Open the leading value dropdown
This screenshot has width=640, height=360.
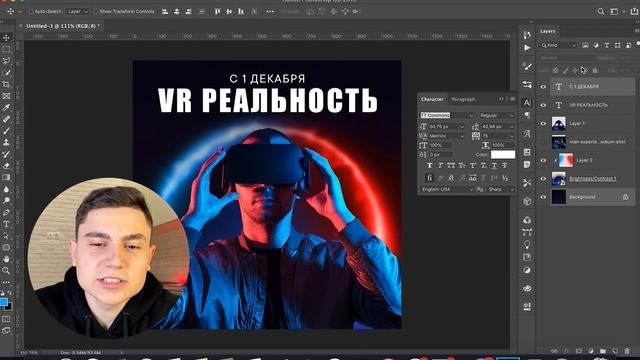pos(512,127)
